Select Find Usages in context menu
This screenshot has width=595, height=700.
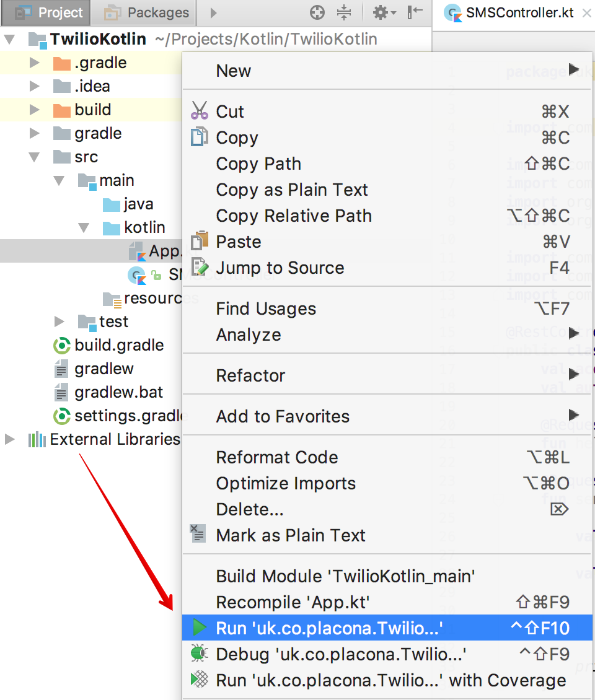click(266, 308)
